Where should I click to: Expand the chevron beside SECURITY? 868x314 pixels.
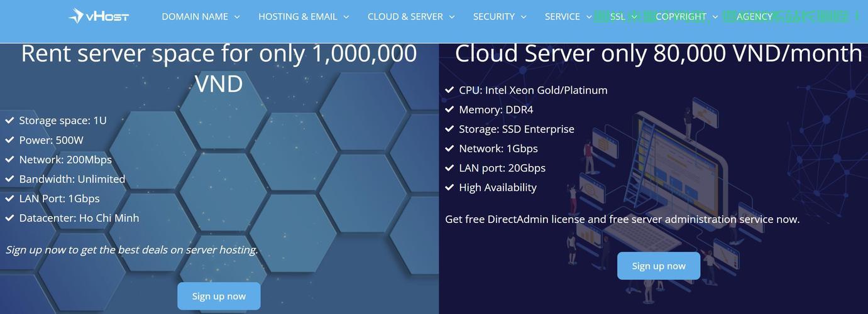coord(524,17)
